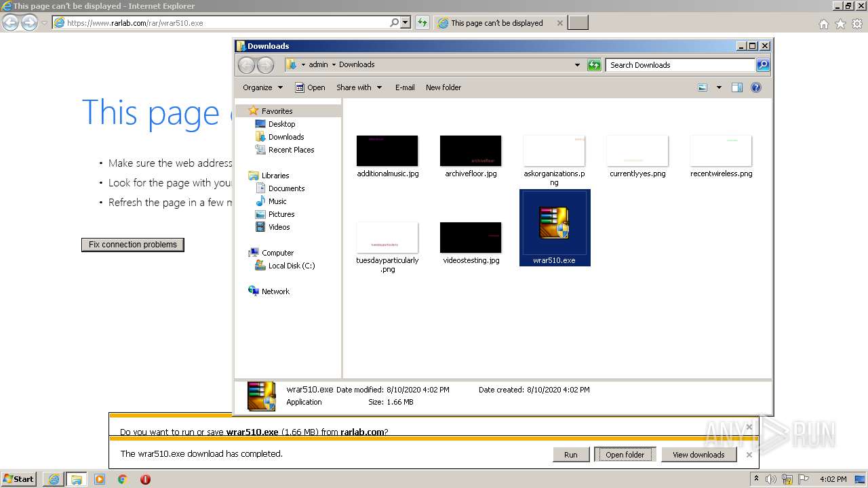
Task: Click Explorer forward navigation arrow
Action: [x=266, y=65]
